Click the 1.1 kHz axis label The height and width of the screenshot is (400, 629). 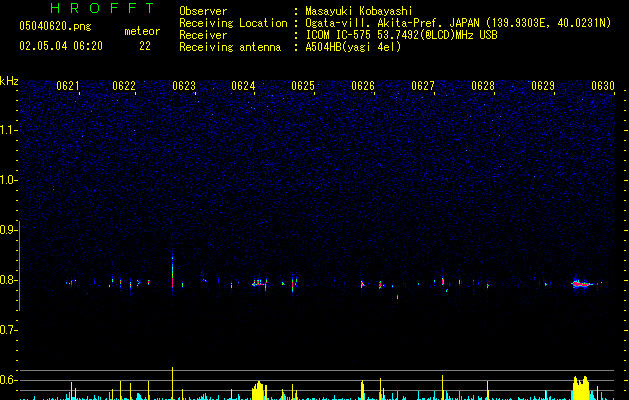(8, 130)
